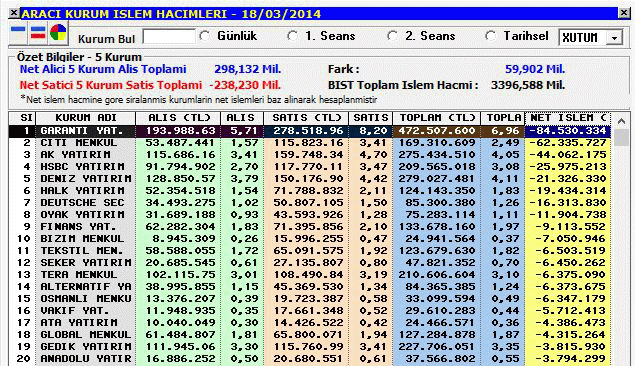Sort by TOPLAM (TL) column header
Screen dimensions: 635x366
point(437,118)
